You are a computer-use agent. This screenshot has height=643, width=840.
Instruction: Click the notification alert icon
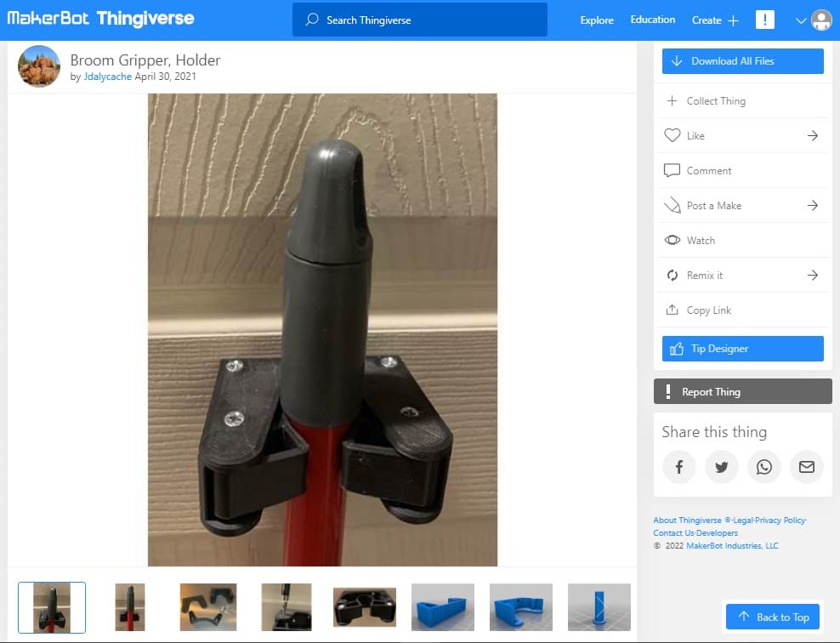764,19
